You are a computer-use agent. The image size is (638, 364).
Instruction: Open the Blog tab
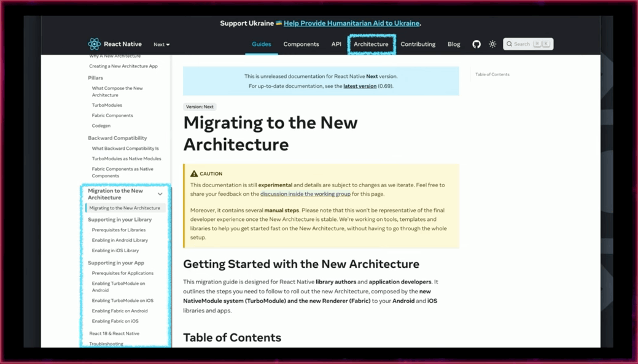(454, 44)
